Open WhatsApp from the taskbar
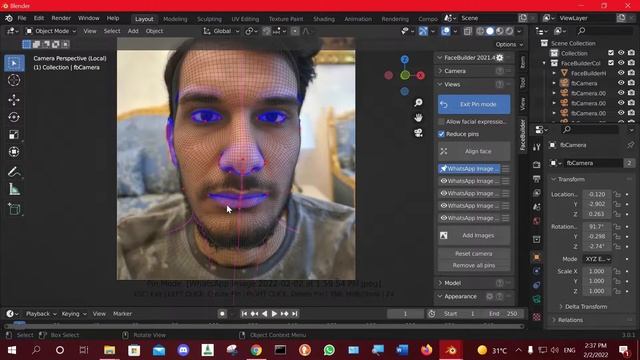 click(x=329, y=350)
